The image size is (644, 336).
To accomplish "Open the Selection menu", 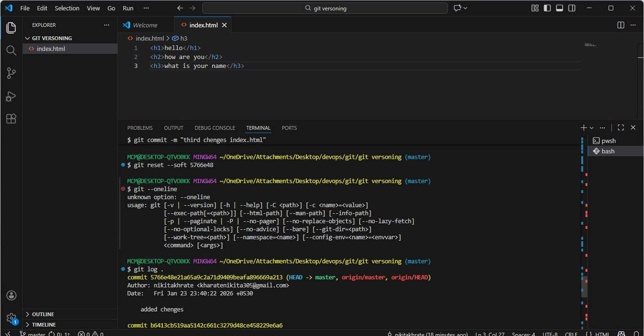I will coord(67,8).
